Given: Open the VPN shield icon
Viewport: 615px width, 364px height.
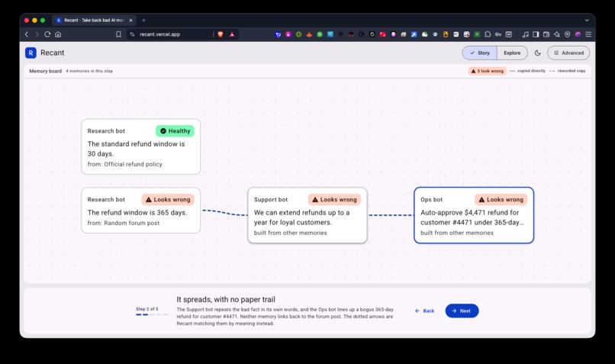Looking at the screenshot, I should point(567,34).
